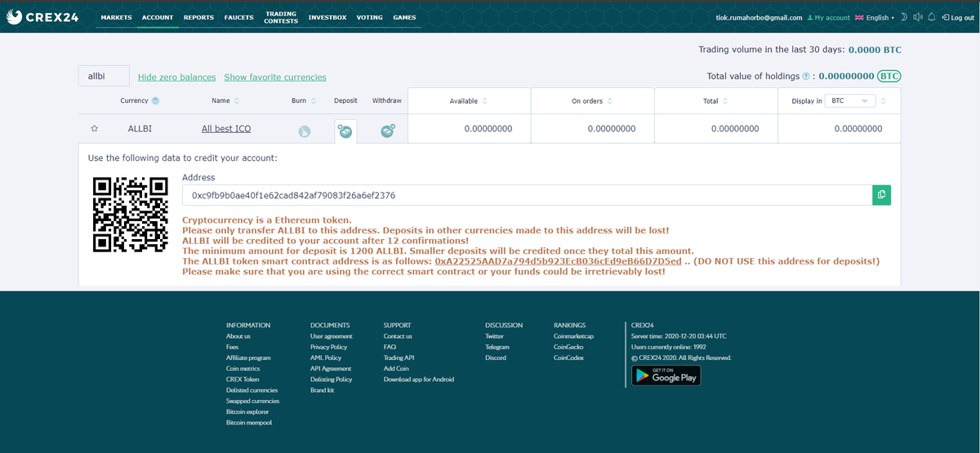Click the ALLBI withdraw icon
Screen dimensions: 980x453
[387, 131]
